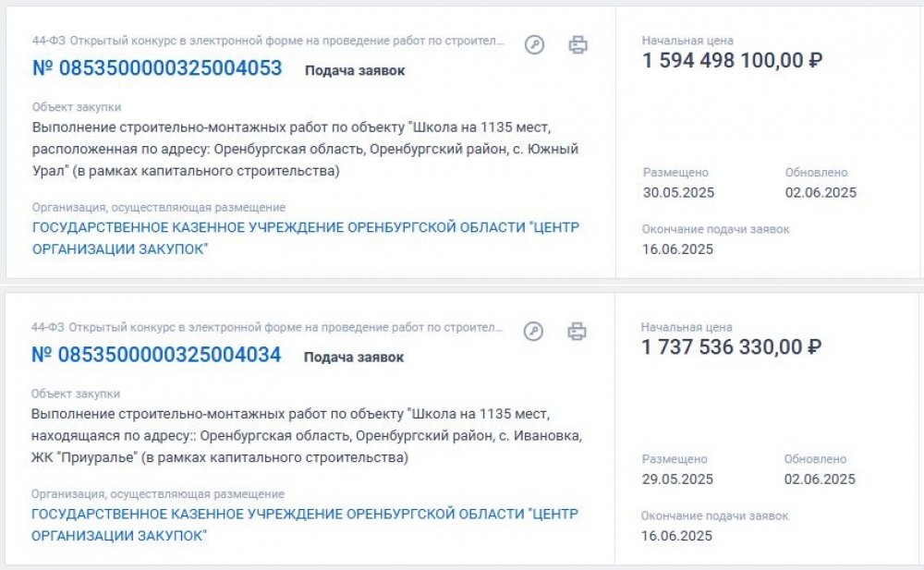
Task: Select the ЖК "Приуралье" school object description
Action: pyautogui.click(x=307, y=436)
